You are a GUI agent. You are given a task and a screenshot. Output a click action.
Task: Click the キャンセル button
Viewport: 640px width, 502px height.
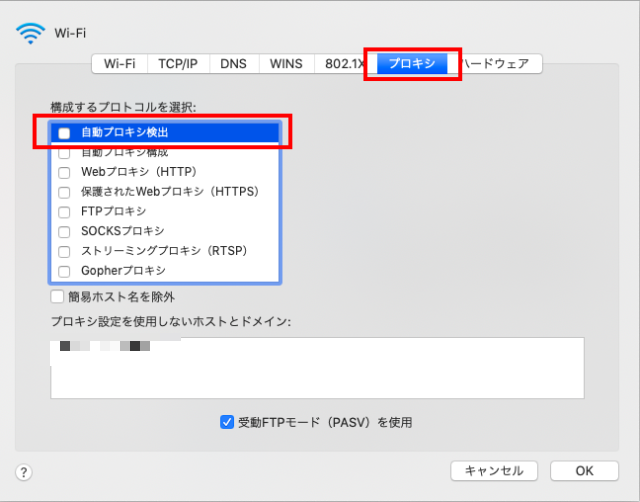point(494,471)
